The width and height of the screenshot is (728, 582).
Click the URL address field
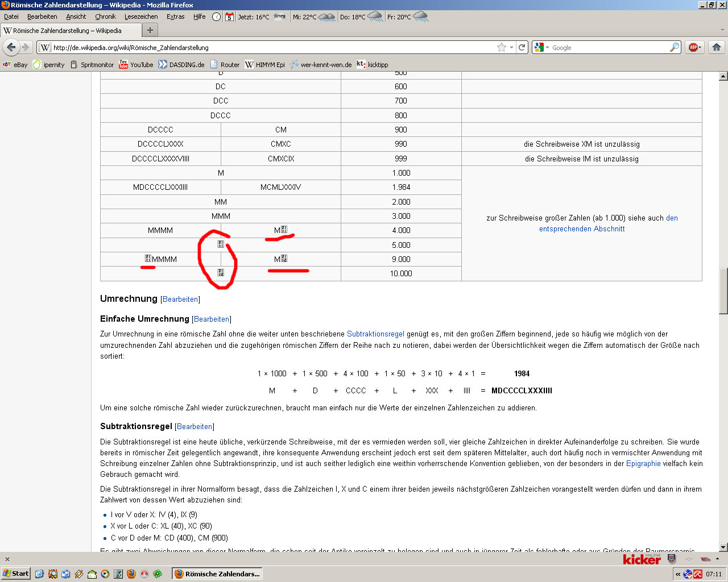pyautogui.click(x=273, y=47)
